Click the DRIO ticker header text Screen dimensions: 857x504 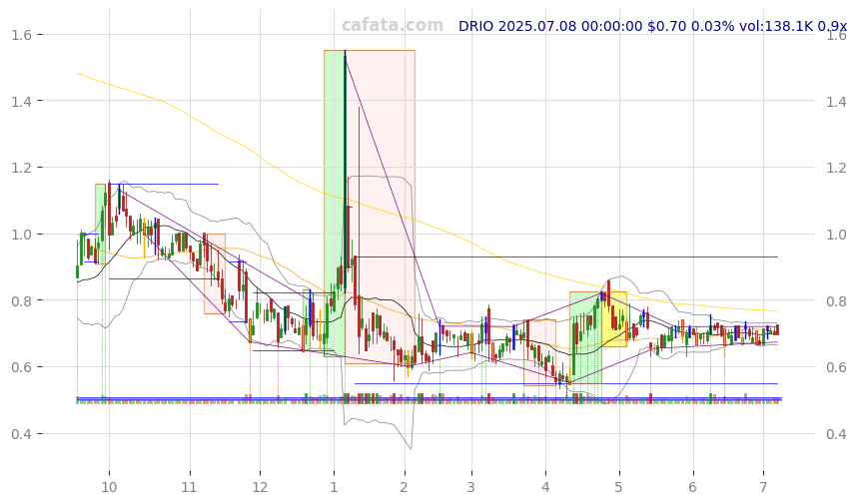point(652,26)
